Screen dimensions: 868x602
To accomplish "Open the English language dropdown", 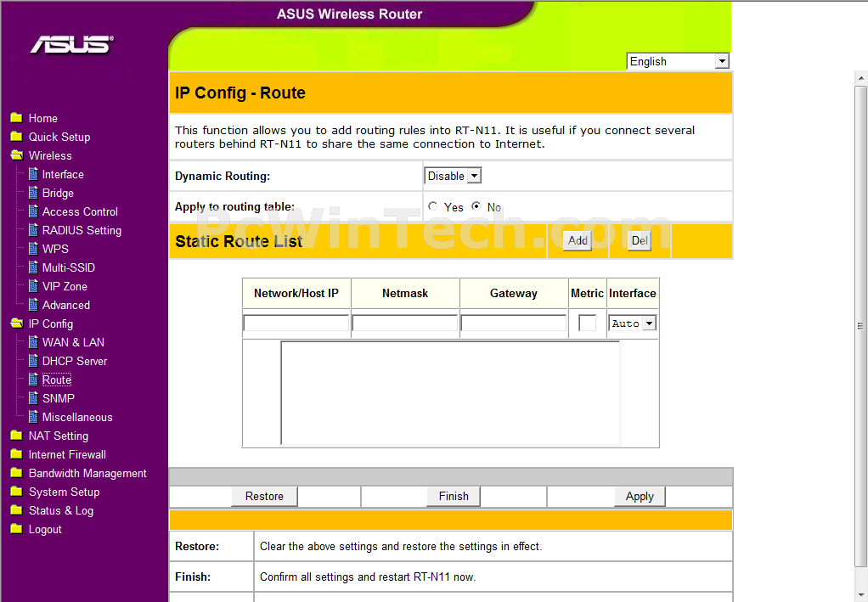I will 678,61.
